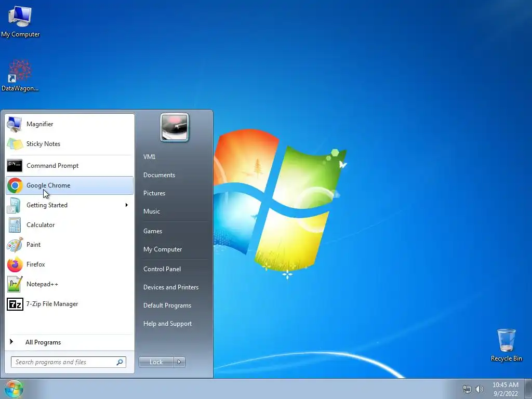Click the Command Prompt text label

(52, 166)
